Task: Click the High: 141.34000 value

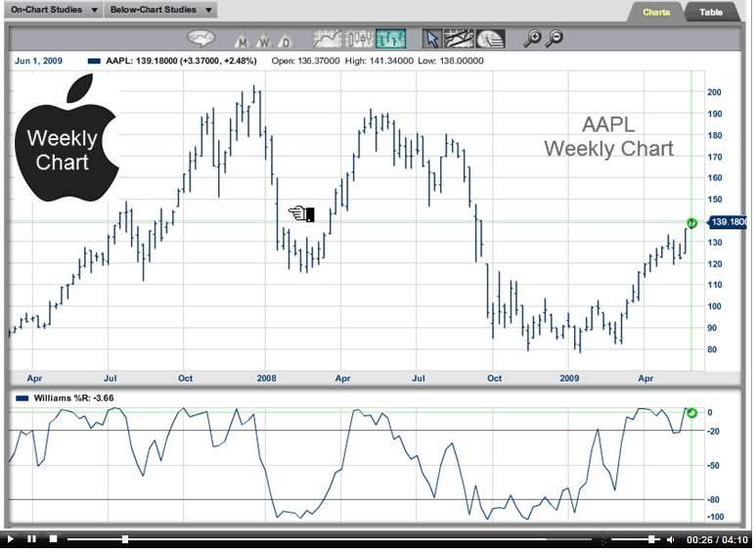Action: point(378,61)
